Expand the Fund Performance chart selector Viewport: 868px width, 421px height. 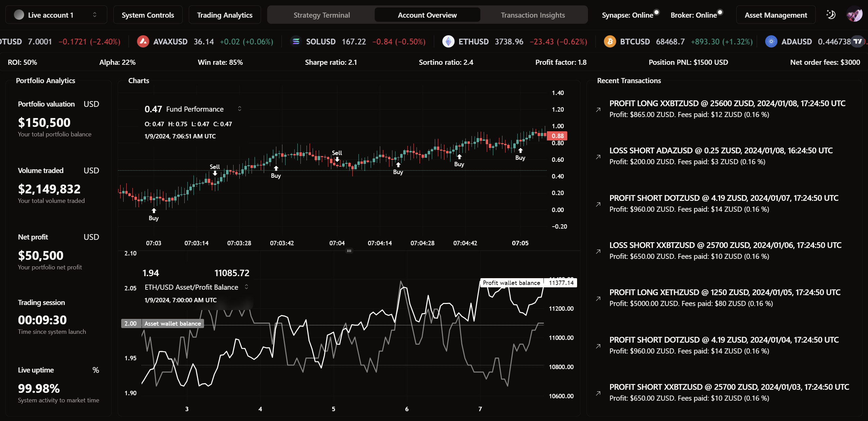coord(240,109)
